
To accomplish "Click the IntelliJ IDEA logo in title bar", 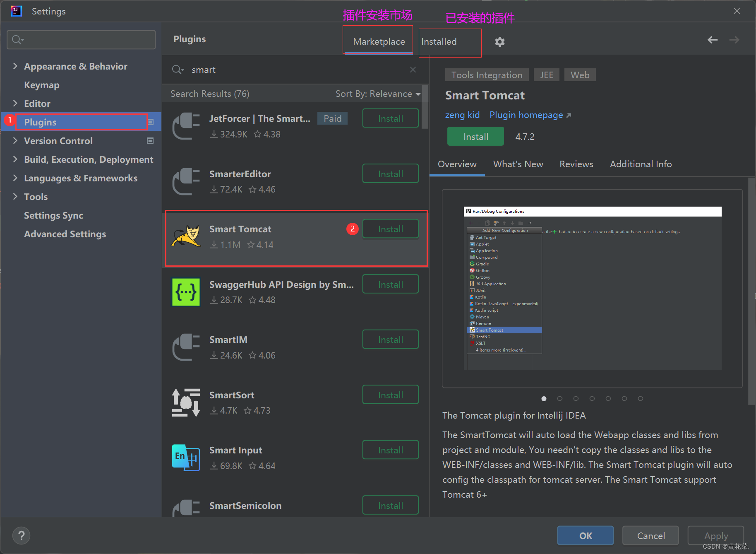I will 17,11.
